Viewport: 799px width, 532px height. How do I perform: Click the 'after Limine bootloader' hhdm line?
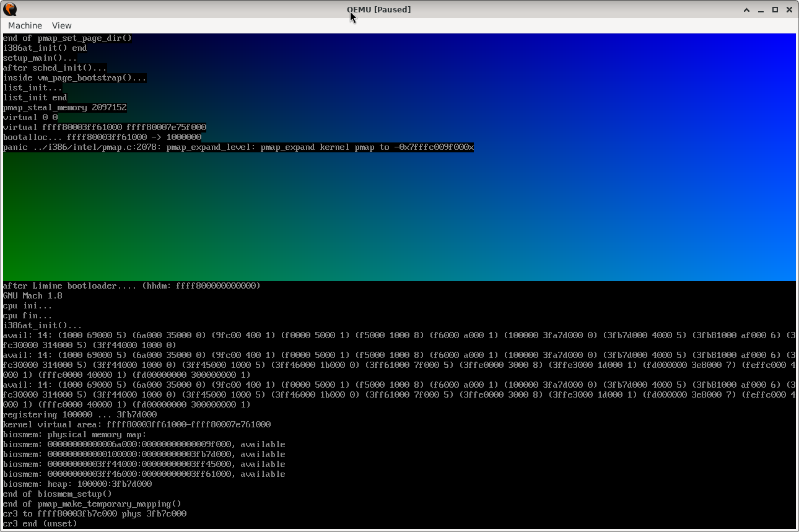[x=132, y=286]
